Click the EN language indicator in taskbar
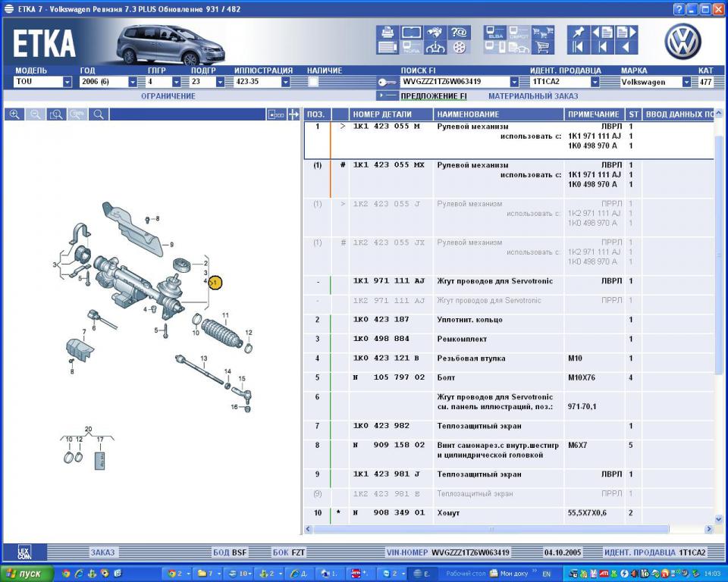 point(547,574)
